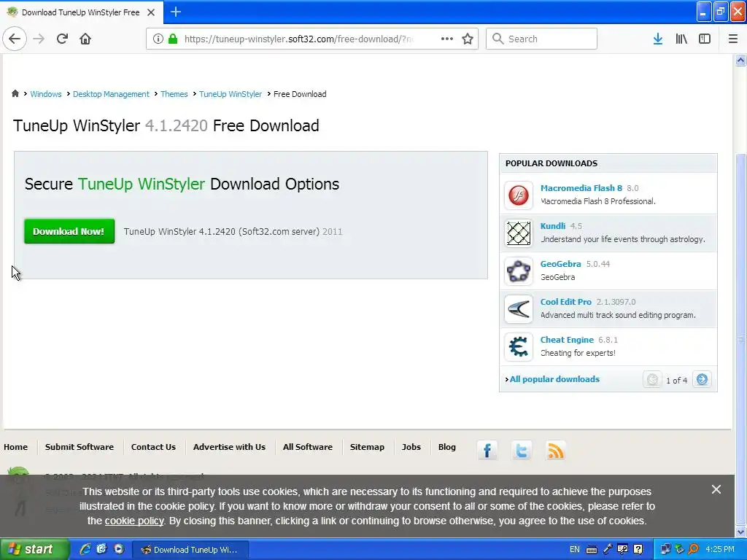Dismiss the cookie banner

716,489
